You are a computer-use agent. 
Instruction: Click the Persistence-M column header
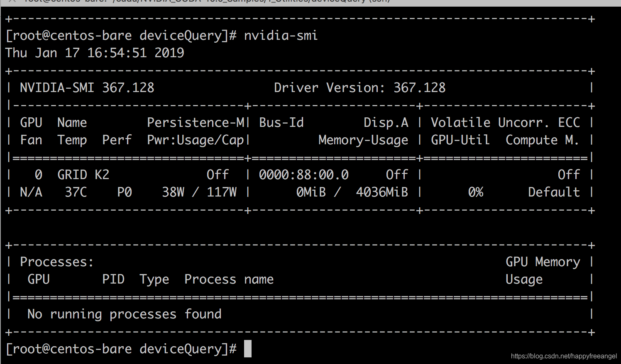(196, 123)
